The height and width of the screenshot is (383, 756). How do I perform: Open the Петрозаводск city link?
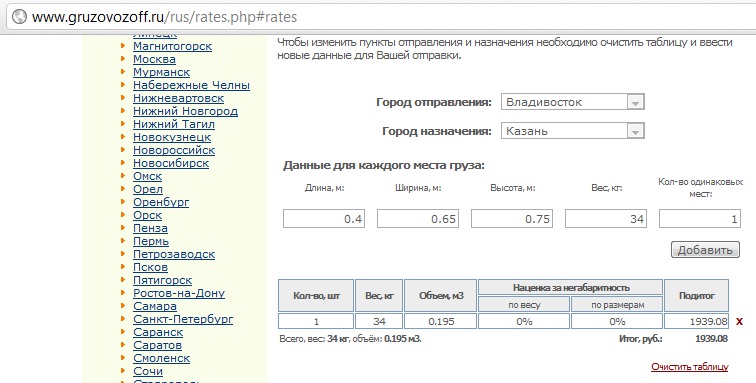point(174,255)
